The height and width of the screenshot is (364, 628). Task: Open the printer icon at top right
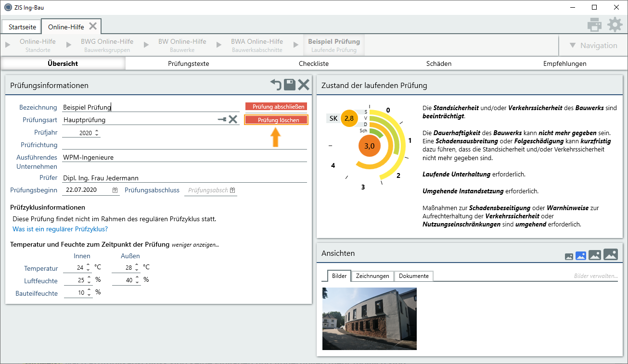click(594, 25)
